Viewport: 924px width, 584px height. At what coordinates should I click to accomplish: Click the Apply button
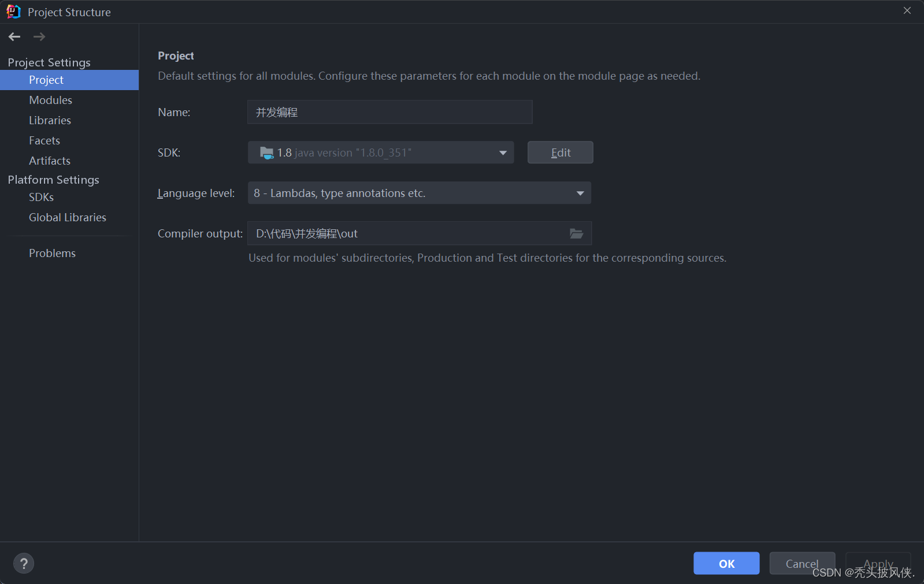click(878, 563)
